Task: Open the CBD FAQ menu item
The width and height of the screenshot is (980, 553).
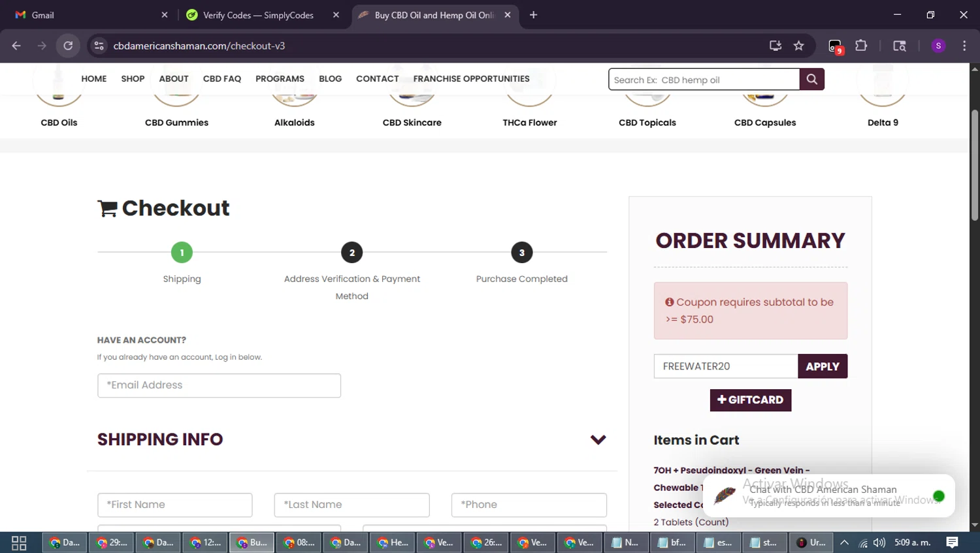Action: click(x=222, y=78)
